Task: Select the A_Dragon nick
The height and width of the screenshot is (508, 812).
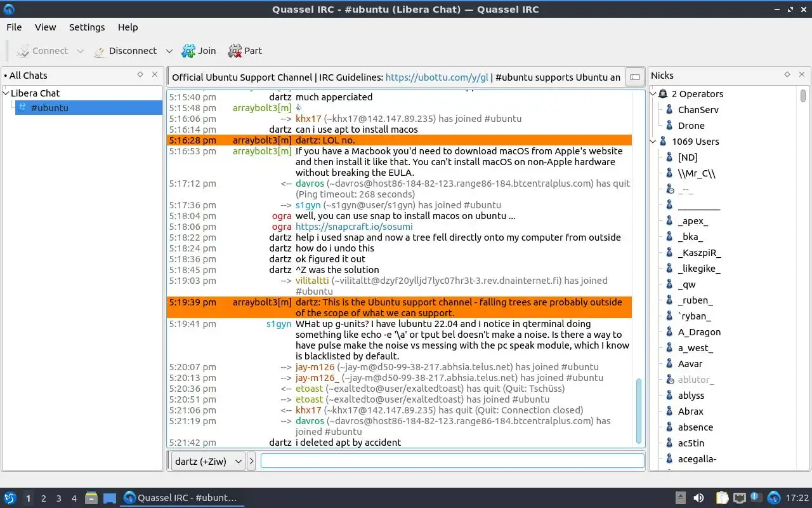Action: point(699,332)
